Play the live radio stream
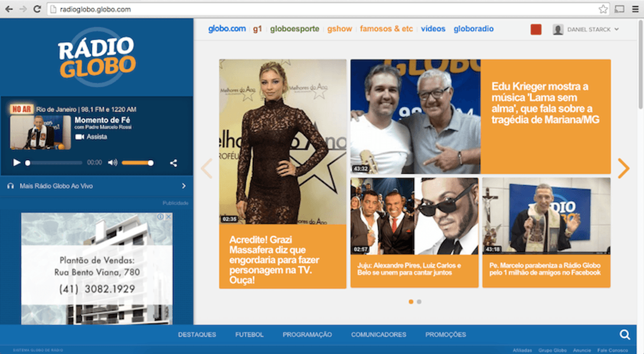Viewport: 644px width, 354px height. (x=17, y=162)
